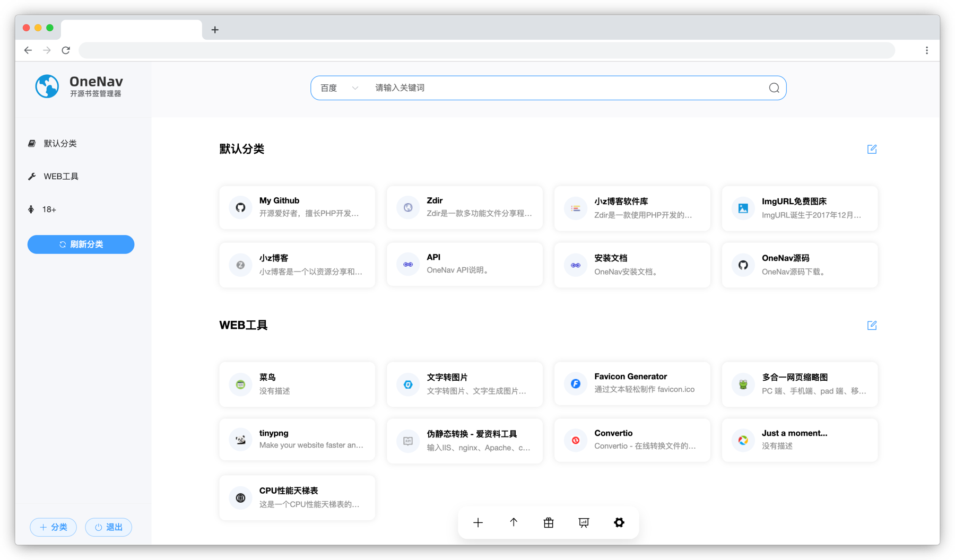Click the up-arrow back-to-top toolbar icon
955x560 pixels.
[514, 523]
